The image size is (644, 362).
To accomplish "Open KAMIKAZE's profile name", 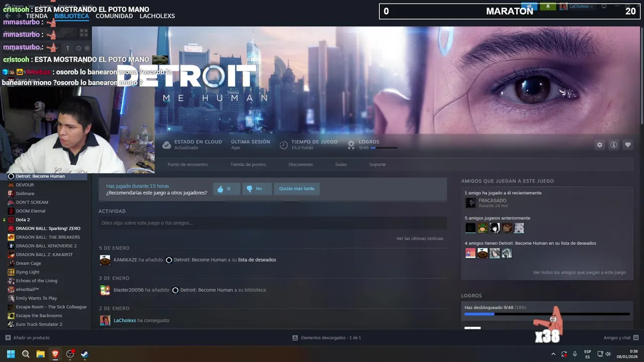I will click(125, 260).
